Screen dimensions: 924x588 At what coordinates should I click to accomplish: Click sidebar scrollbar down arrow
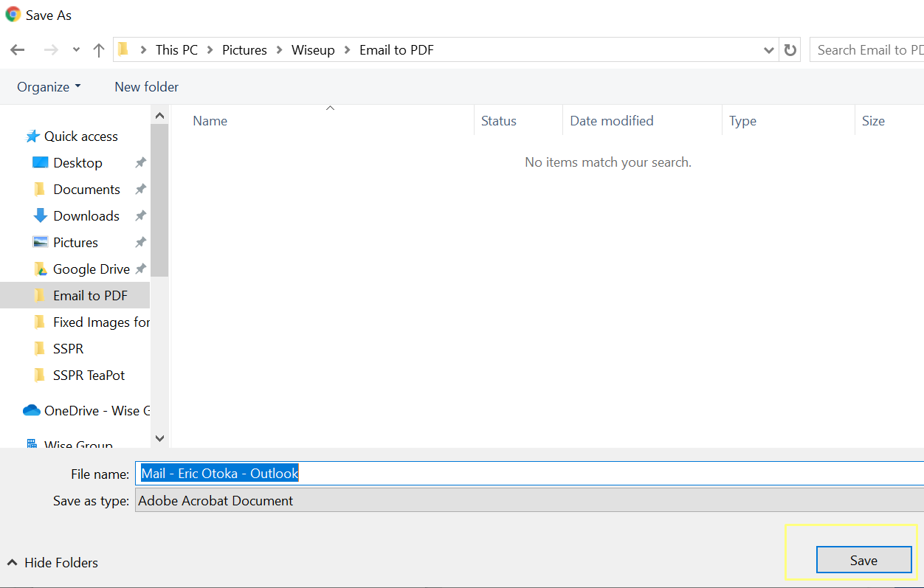(159, 438)
